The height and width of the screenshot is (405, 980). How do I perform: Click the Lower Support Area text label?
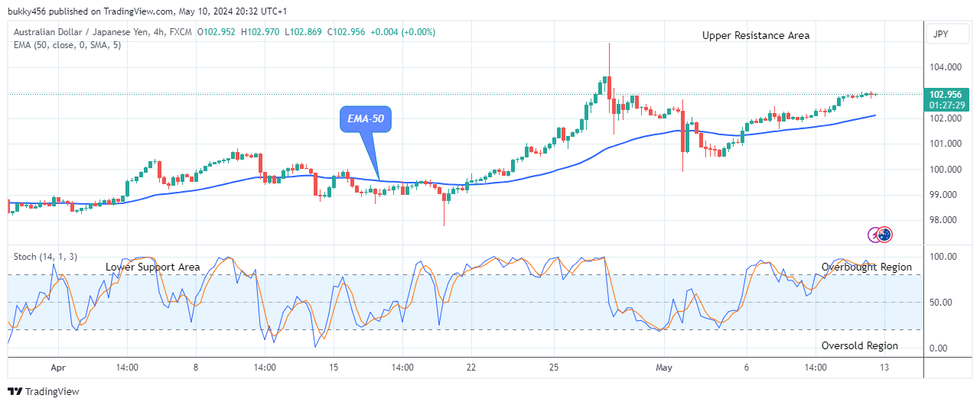153,267
